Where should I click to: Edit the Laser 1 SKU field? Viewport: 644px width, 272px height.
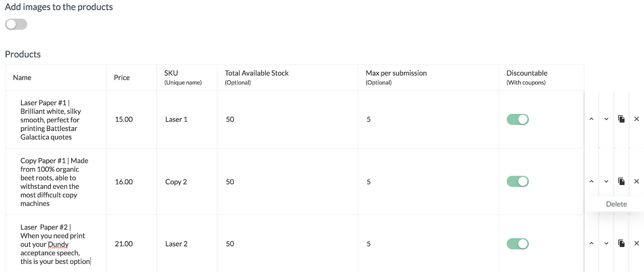(176, 119)
